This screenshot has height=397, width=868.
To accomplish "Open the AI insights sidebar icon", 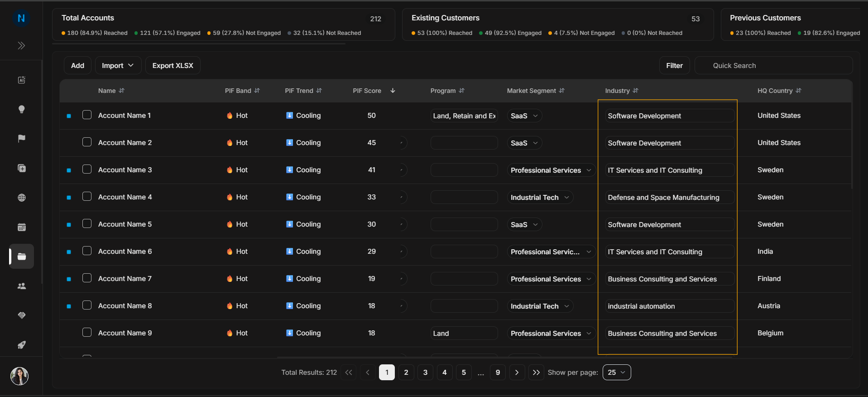I will (21, 80).
